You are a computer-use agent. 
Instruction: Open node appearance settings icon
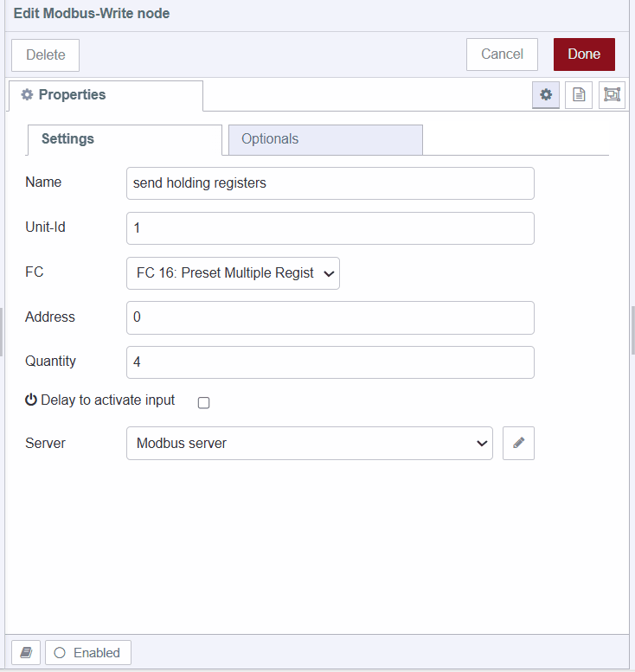612,95
